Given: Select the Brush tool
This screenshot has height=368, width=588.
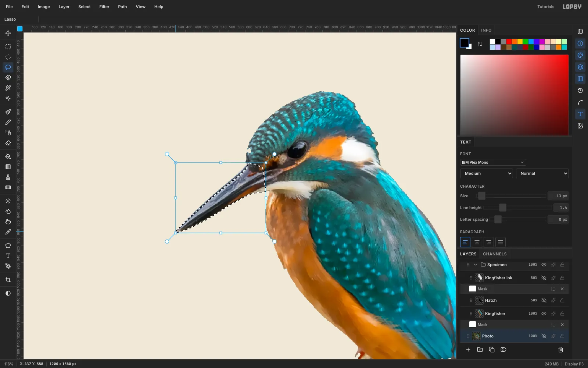Looking at the screenshot, I should click(8, 112).
